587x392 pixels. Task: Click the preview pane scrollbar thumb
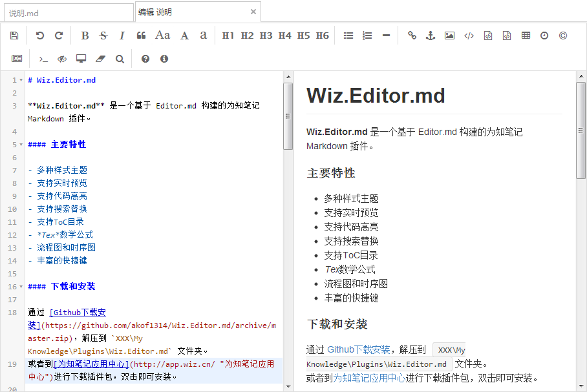pos(581,130)
